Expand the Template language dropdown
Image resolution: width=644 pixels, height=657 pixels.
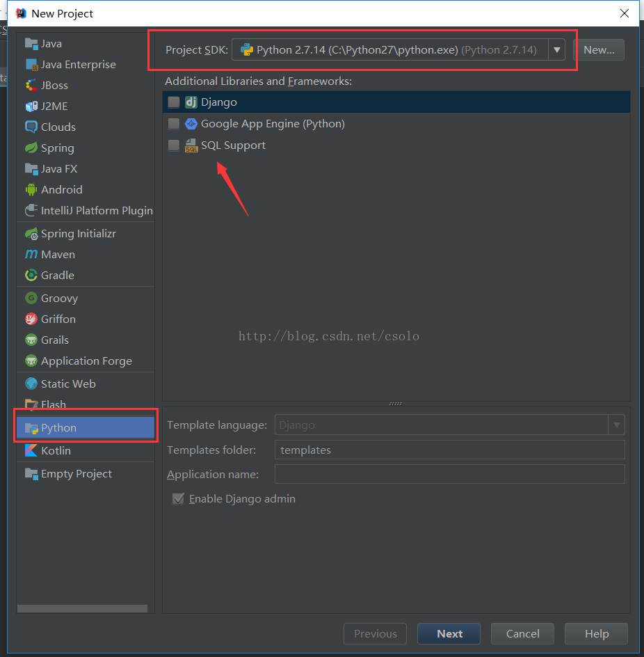tap(616, 425)
